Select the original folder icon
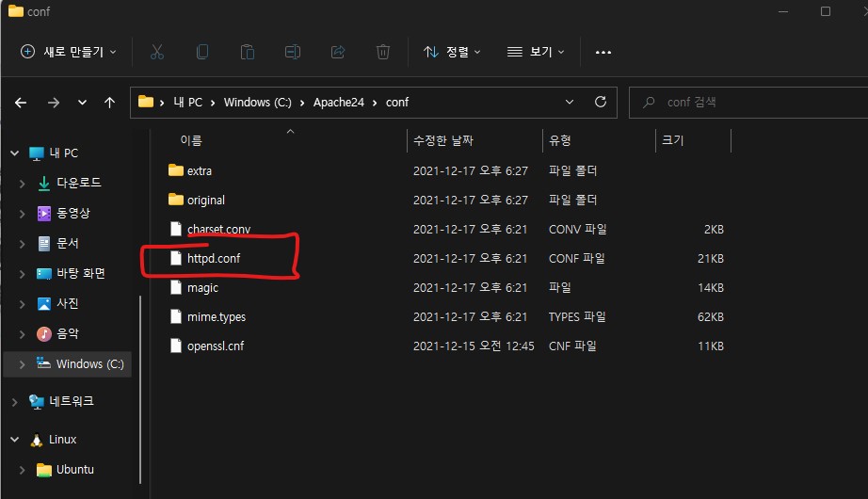This screenshot has height=499, width=868. [x=175, y=200]
